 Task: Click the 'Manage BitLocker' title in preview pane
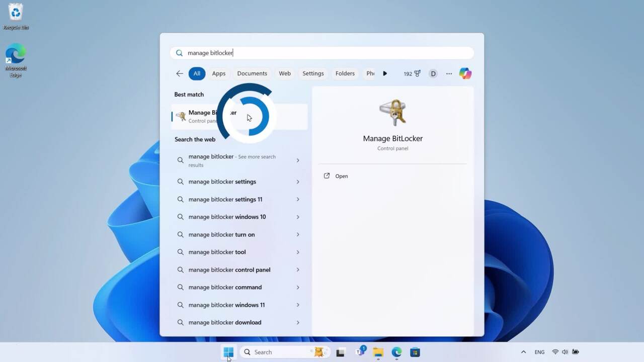click(393, 138)
